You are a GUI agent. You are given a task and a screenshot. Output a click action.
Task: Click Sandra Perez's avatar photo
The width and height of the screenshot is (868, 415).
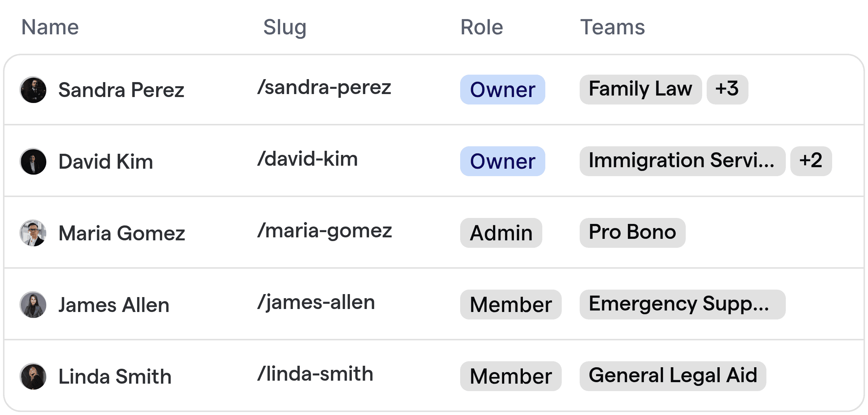point(33,90)
